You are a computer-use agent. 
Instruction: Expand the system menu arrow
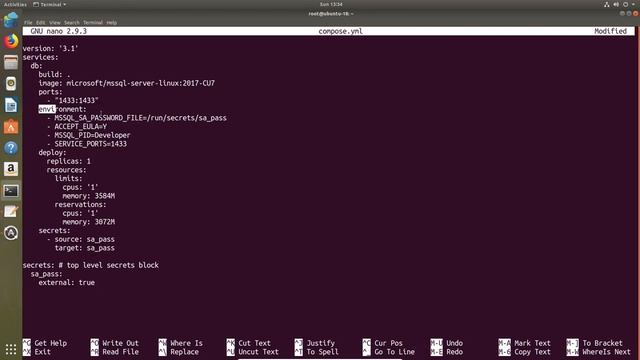(x=633, y=4)
